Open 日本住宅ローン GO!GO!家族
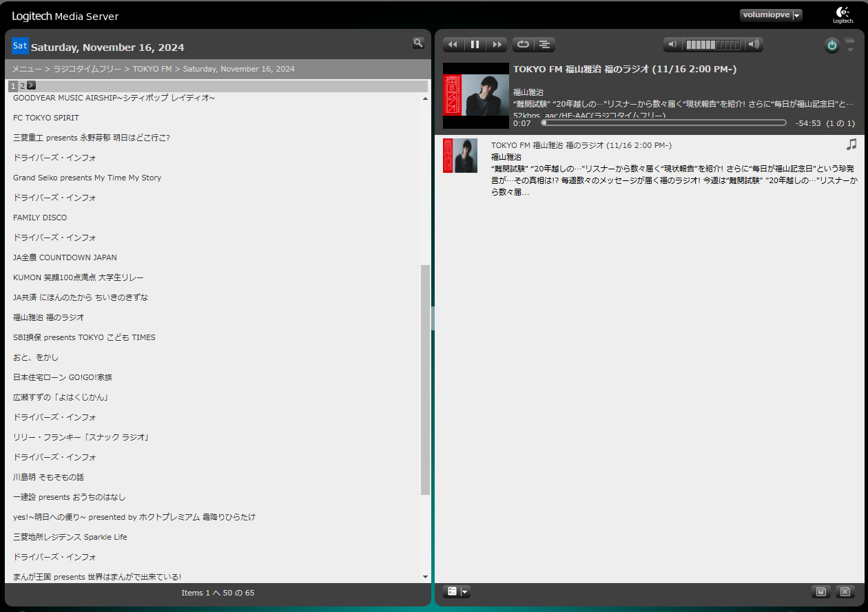 click(63, 377)
